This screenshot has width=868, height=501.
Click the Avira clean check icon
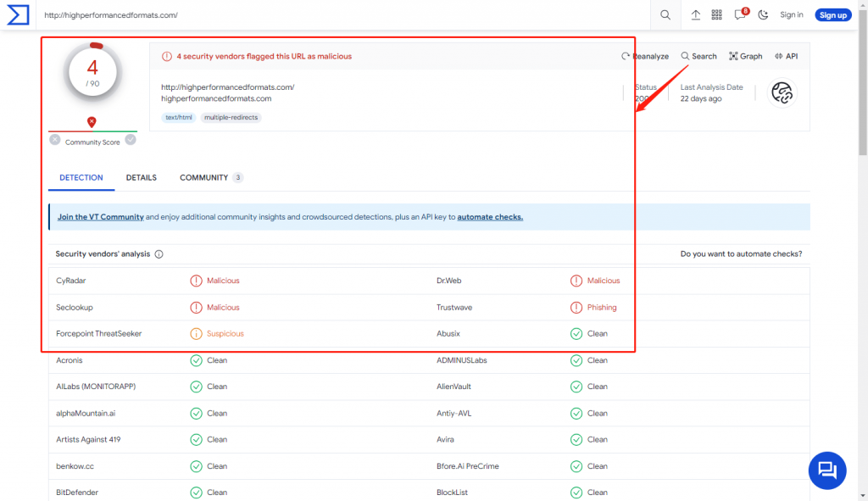point(576,440)
